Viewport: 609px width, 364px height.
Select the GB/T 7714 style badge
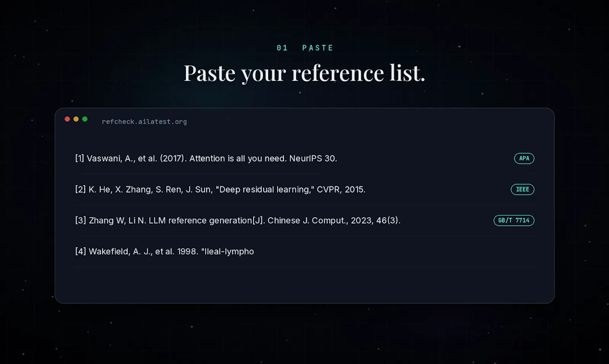point(514,221)
